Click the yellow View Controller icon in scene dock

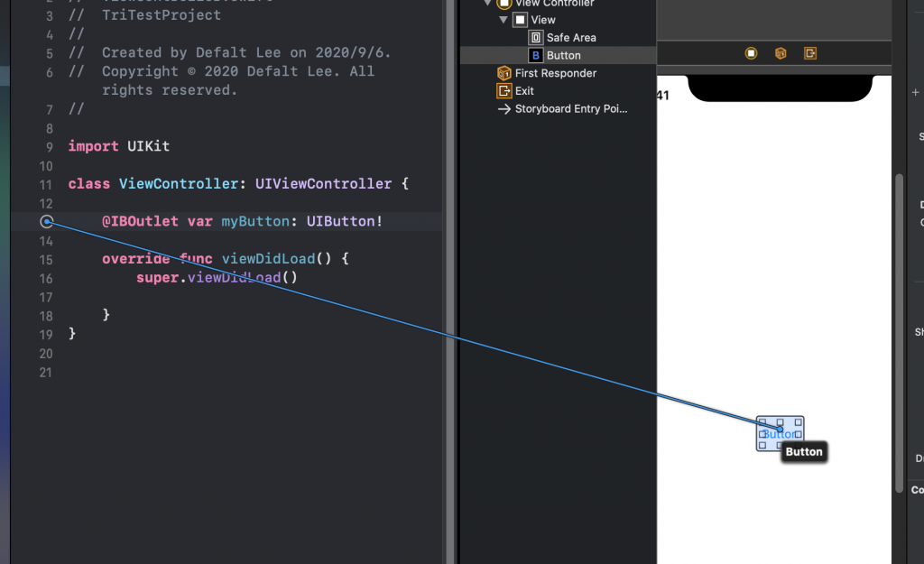[x=751, y=53]
